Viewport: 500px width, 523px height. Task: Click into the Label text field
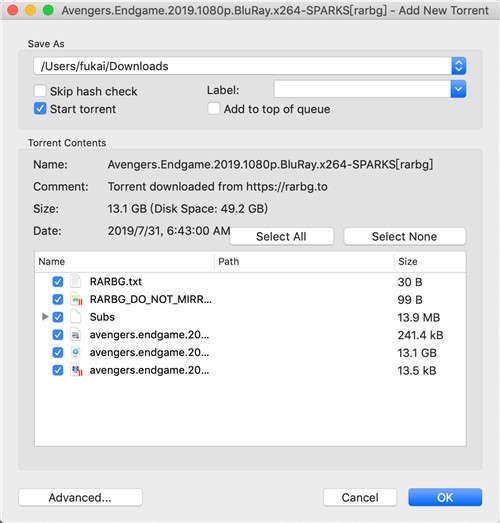point(362,89)
